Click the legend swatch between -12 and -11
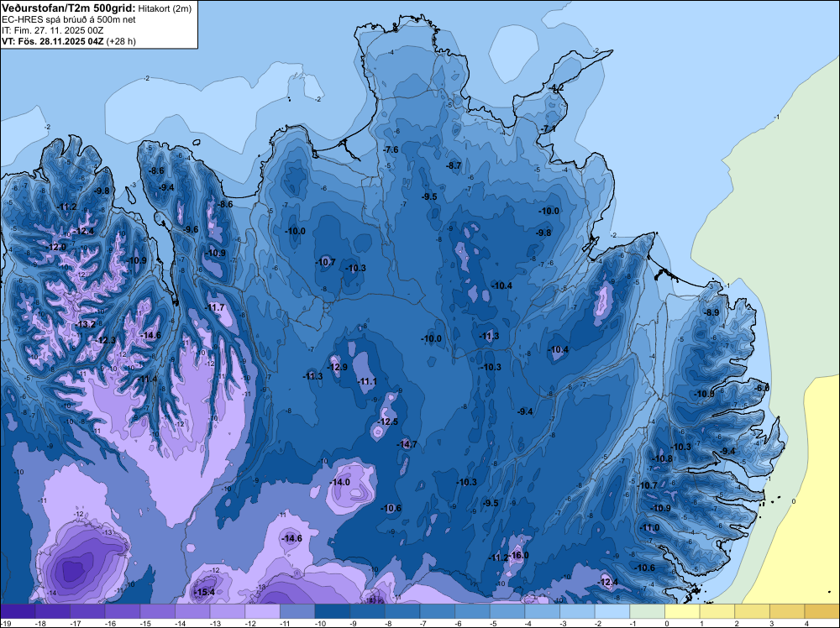 (262, 611)
